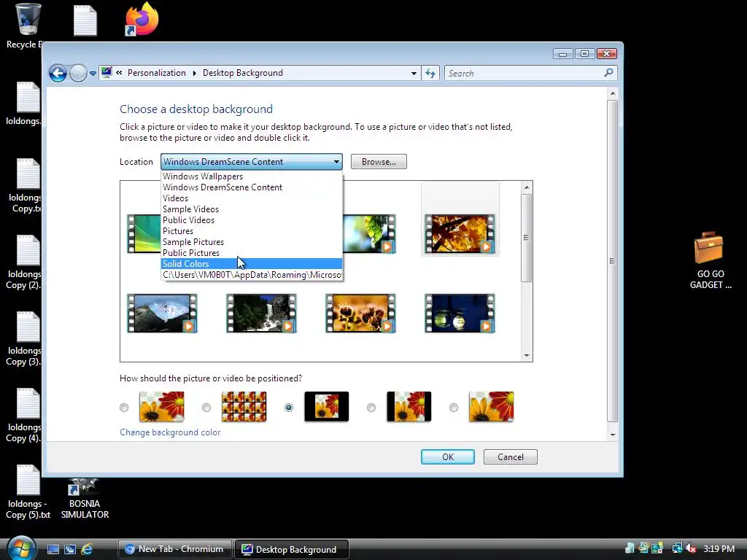This screenshot has width=747, height=560.
Task: Expand the Personalization breadcrumb arrow
Action: click(194, 73)
